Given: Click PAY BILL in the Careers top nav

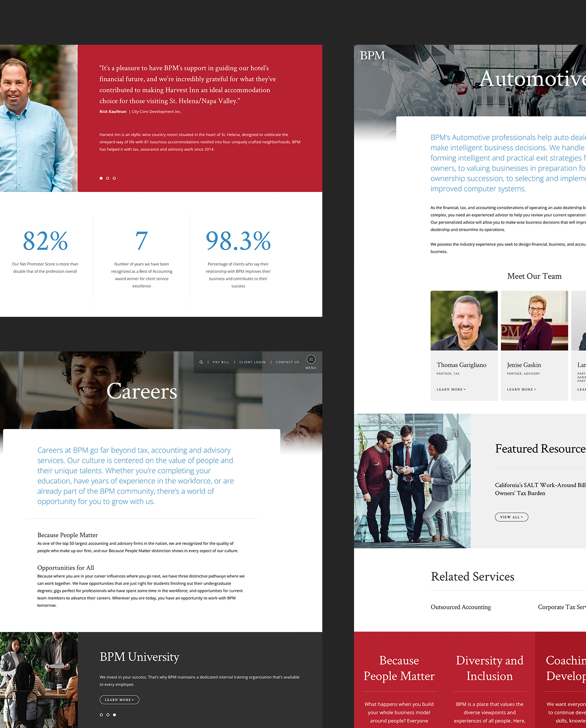Looking at the screenshot, I should (x=221, y=362).
